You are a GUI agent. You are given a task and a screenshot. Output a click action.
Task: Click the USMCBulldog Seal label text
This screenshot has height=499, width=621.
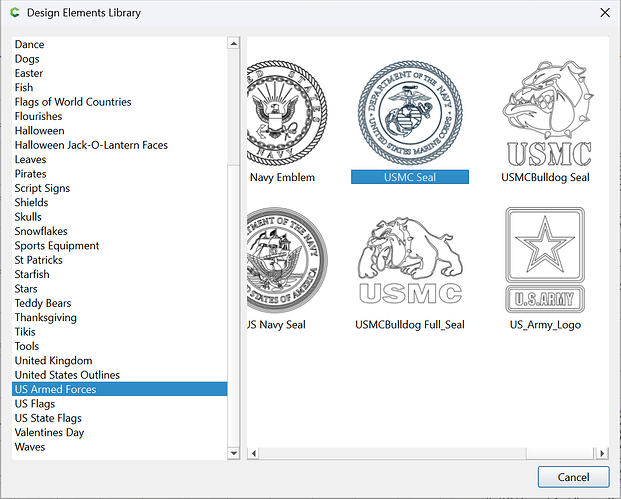point(545,177)
